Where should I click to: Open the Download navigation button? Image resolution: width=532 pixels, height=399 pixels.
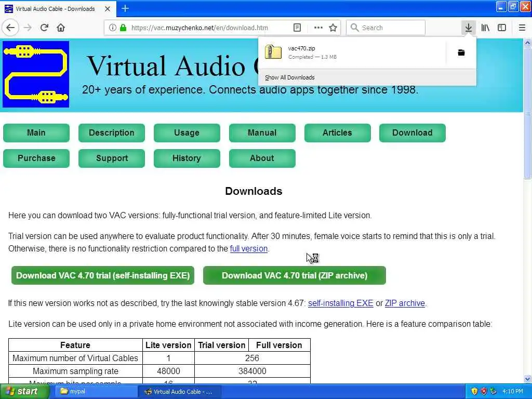413,132
